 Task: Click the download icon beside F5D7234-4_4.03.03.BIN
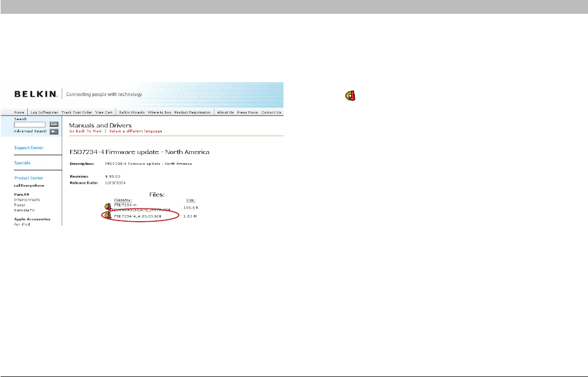click(108, 216)
